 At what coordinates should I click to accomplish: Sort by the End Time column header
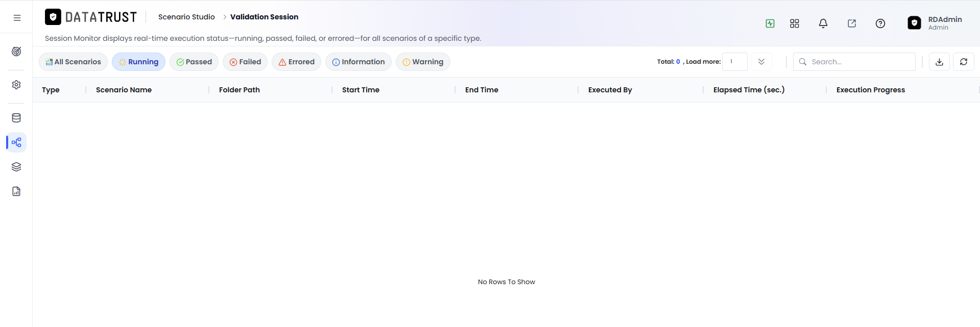click(482, 90)
